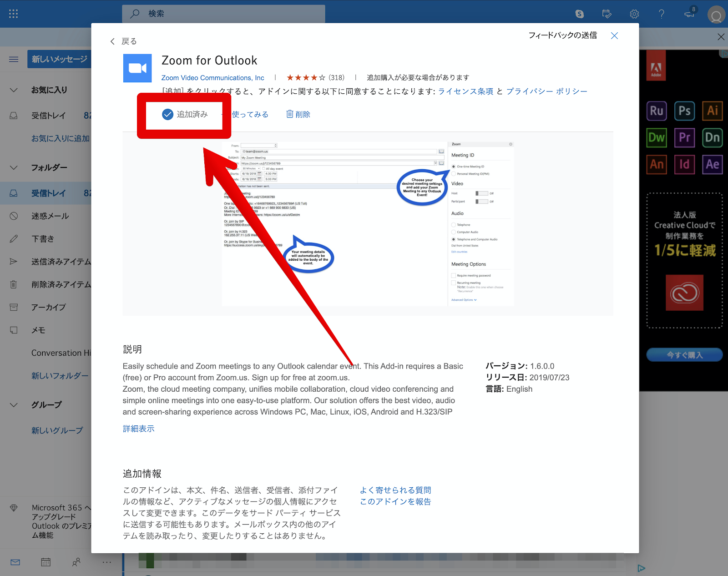Screen dimensions: 728x576
Task: Open ライセンス条項 link
Action: pos(465,91)
